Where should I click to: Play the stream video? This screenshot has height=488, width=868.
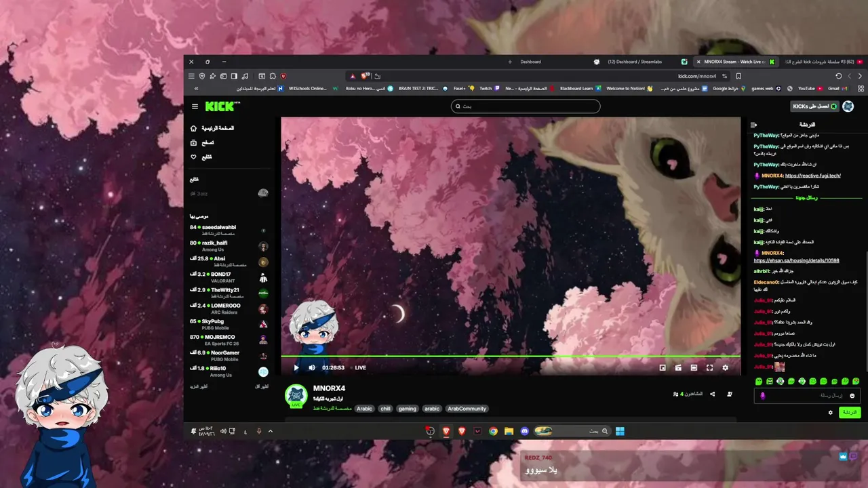tap(296, 367)
